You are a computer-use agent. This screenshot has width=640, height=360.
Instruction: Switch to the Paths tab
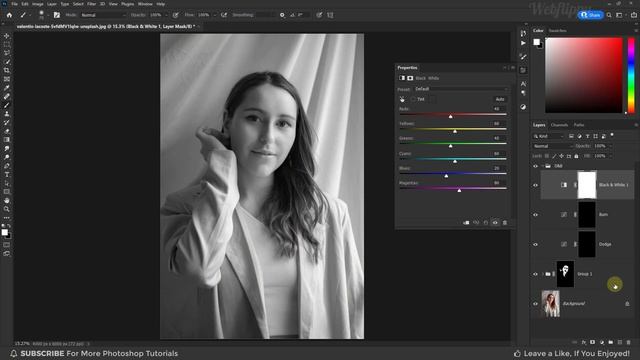click(579, 125)
